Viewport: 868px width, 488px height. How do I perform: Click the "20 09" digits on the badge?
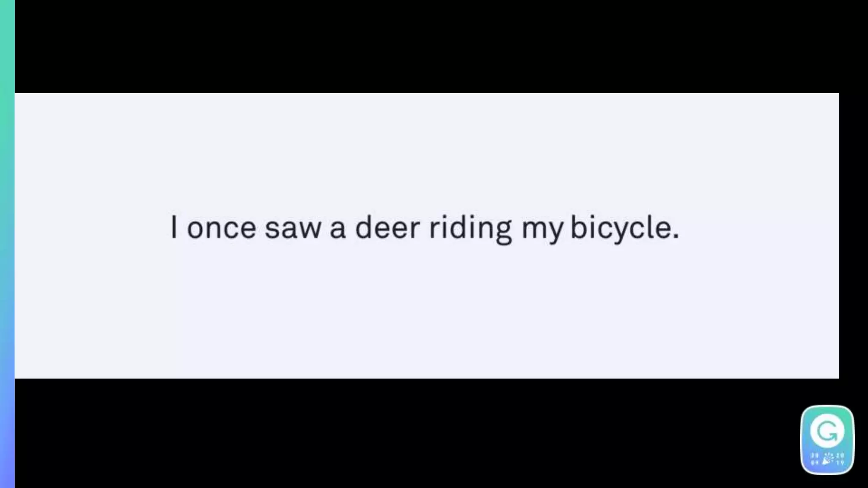click(x=815, y=459)
